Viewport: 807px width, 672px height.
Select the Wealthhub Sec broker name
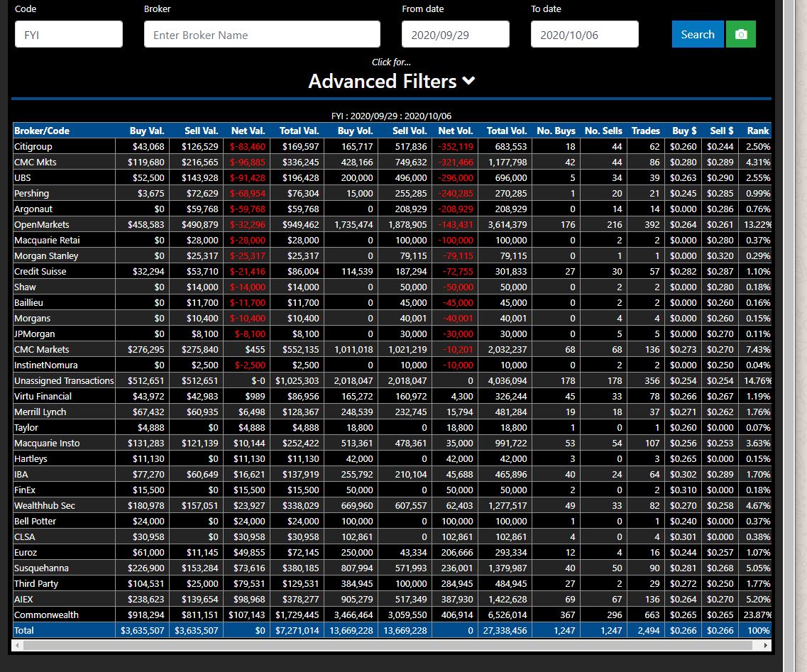click(44, 505)
